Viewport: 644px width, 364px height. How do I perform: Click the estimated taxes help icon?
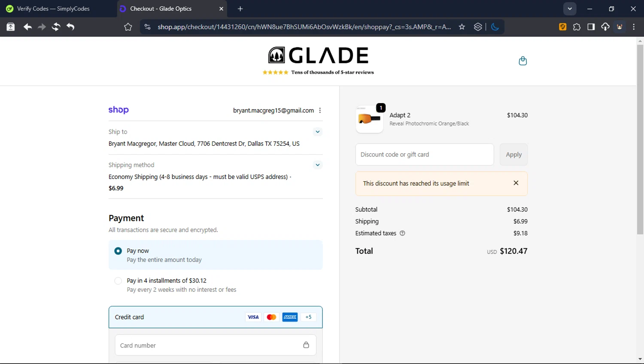pyautogui.click(x=402, y=233)
